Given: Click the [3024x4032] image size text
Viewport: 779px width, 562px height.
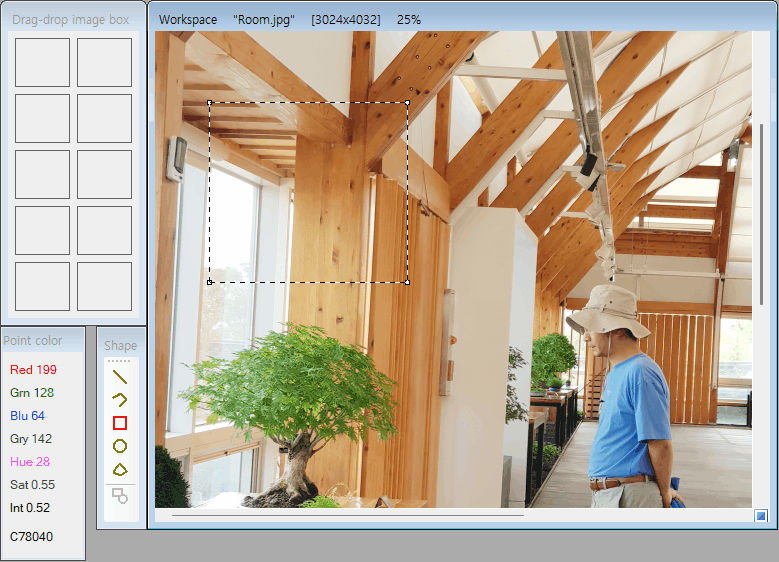Looking at the screenshot, I should coord(346,20).
